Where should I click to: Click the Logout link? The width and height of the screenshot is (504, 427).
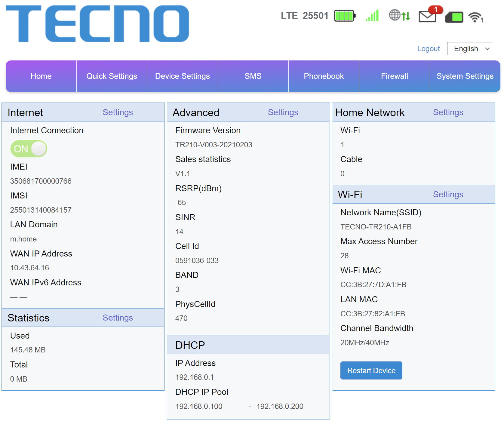point(429,49)
